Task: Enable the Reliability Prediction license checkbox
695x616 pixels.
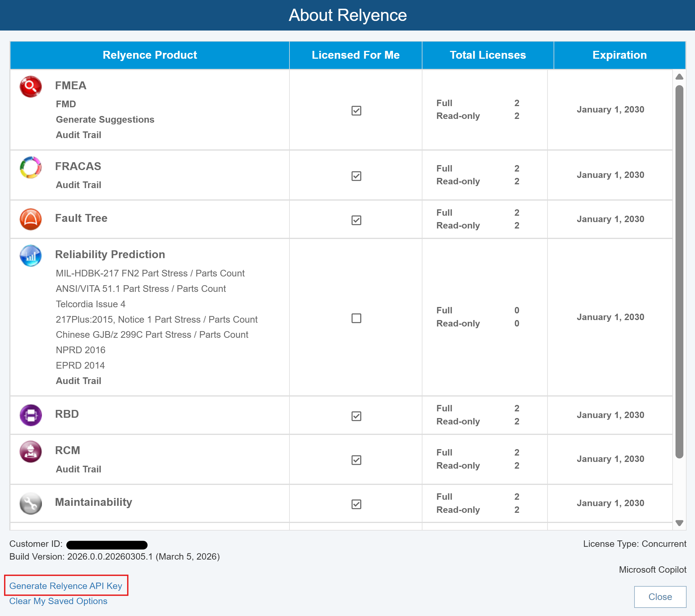Action: click(x=356, y=318)
